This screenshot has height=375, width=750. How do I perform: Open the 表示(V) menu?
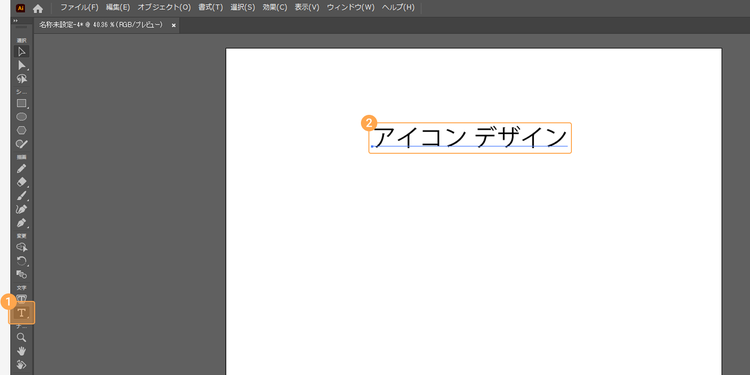pyautogui.click(x=307, y=8)
